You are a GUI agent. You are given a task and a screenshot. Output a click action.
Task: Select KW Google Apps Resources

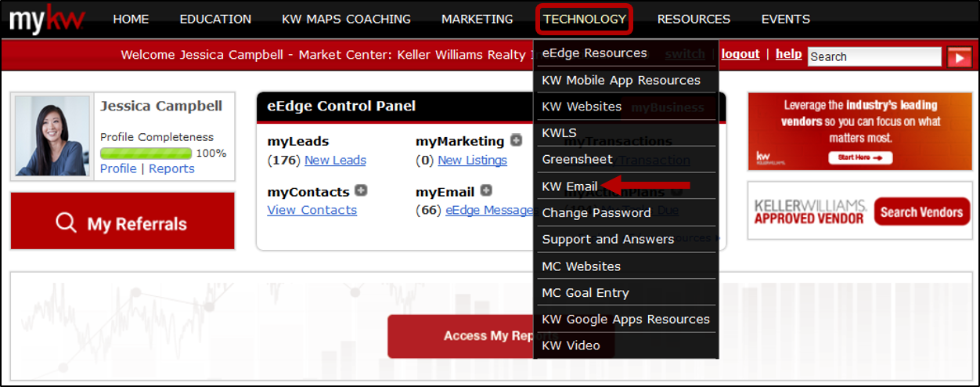pos(625,320)
